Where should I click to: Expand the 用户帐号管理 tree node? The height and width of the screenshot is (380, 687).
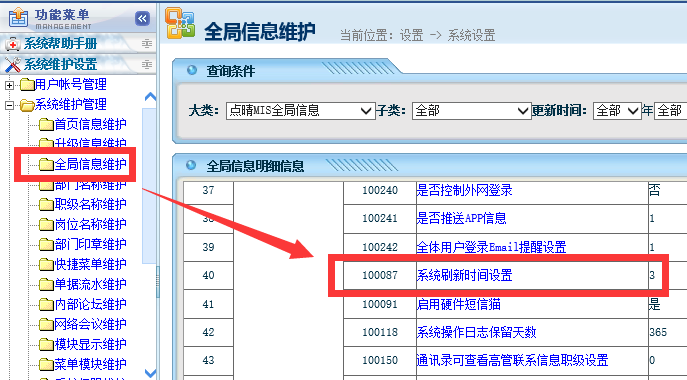coord(9,85)
